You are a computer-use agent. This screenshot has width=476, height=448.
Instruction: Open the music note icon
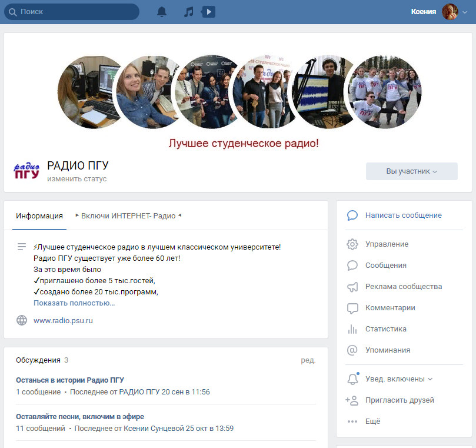pyautogui.click(x=188, y=12)
